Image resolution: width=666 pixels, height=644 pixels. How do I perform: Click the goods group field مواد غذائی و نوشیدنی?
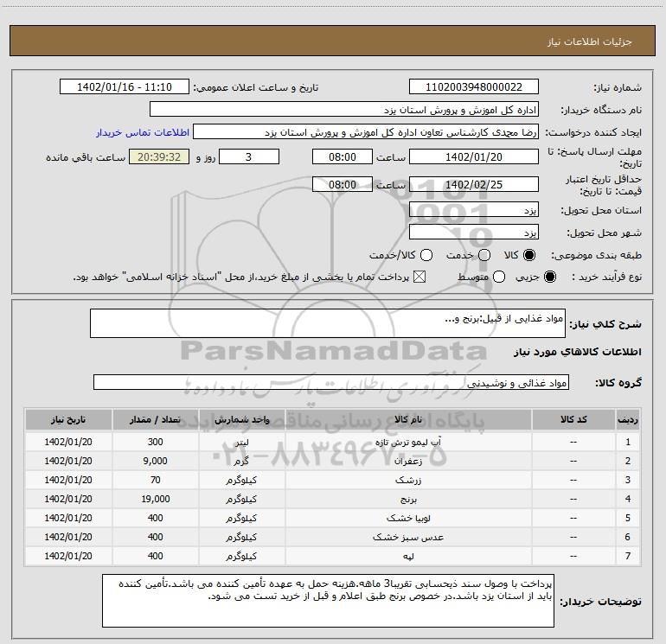(331, 382)
